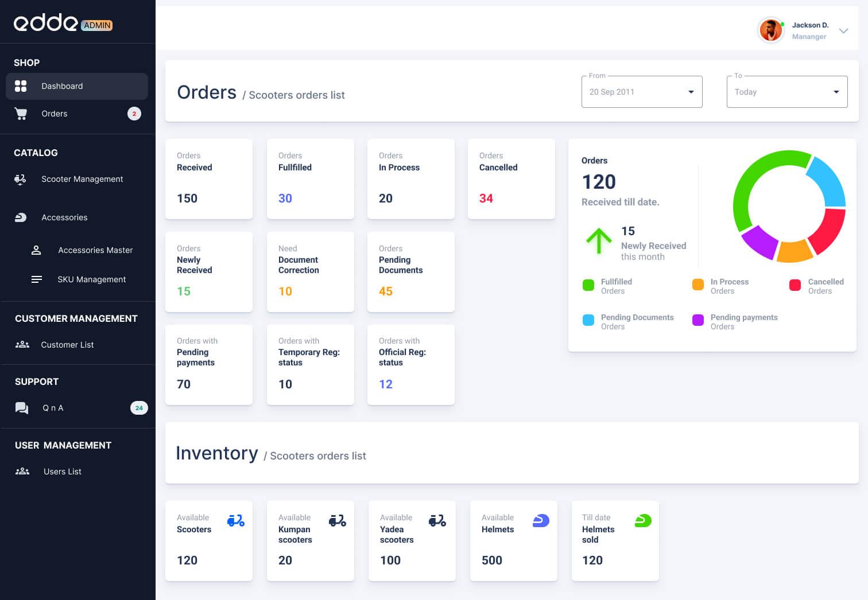Expand the Jackson D. profile menu chevron
The image size is (868, 600).
[x=843, y=31]
